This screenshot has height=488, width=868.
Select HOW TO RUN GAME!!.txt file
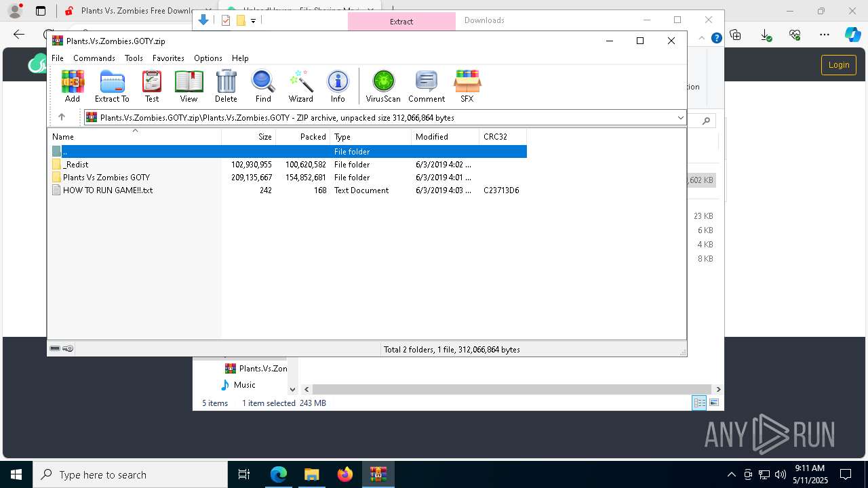(288, 190)
